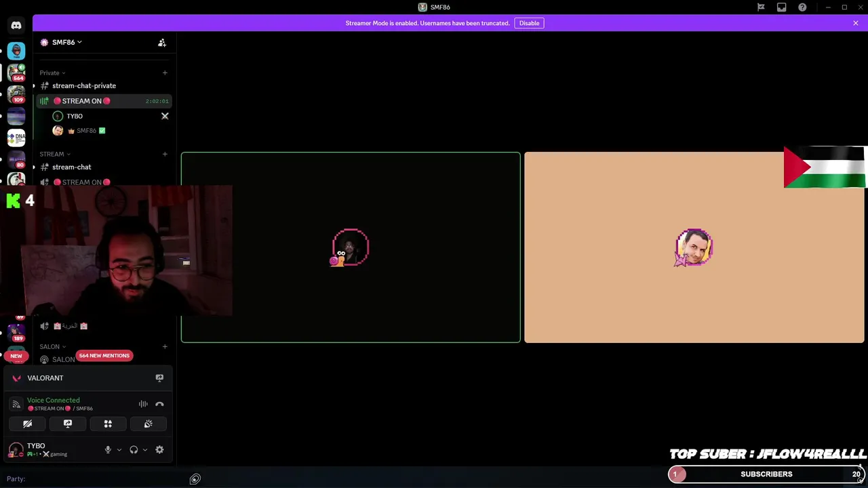
Task: Select SMF86 user in the voice channel list
Action: click(111, 131)
